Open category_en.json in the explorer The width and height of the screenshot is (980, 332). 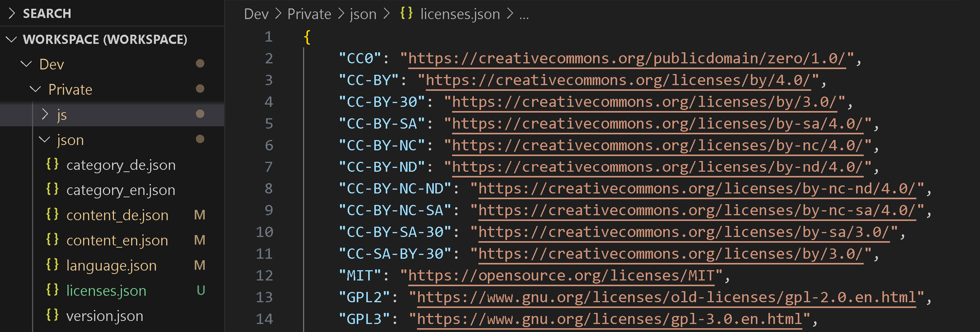pyautogui.click(x=121, y=190)
